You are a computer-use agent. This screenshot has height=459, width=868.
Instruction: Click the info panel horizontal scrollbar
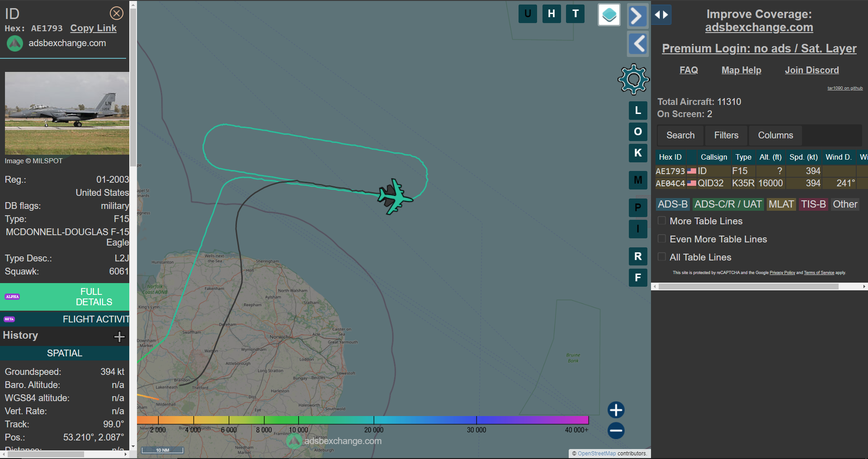[x=45, y=454]
